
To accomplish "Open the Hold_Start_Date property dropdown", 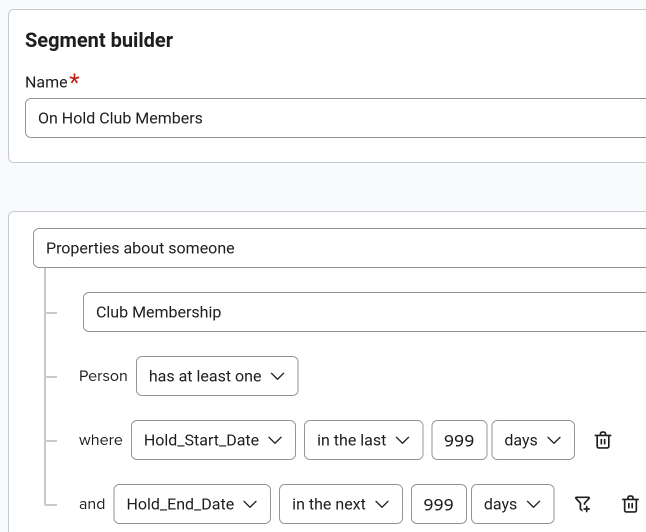I will click(213, 440).
